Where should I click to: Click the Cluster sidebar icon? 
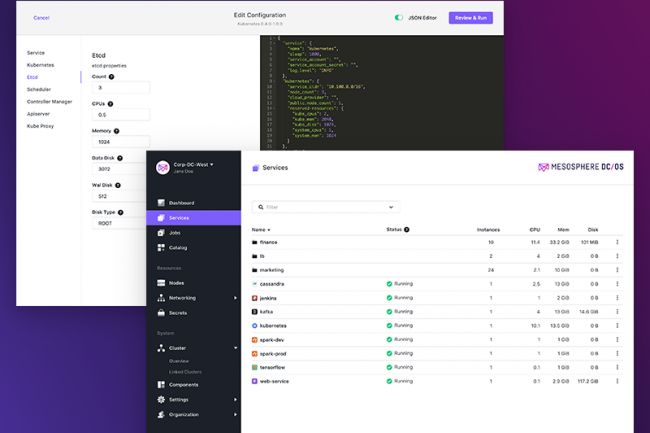161,348
